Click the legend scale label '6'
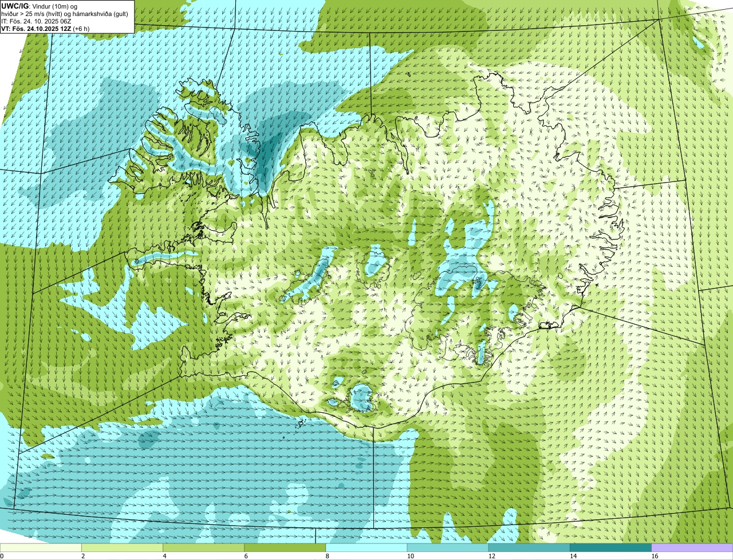733x560 pixels. click(246, 556)
